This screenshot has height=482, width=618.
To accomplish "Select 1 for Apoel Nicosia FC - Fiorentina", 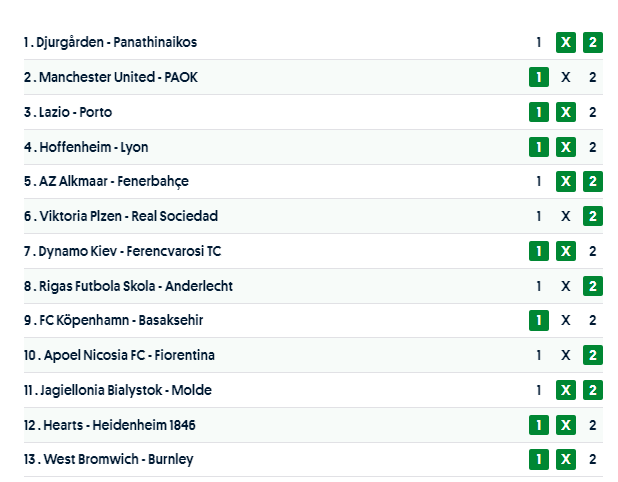I will coord(538,355).
